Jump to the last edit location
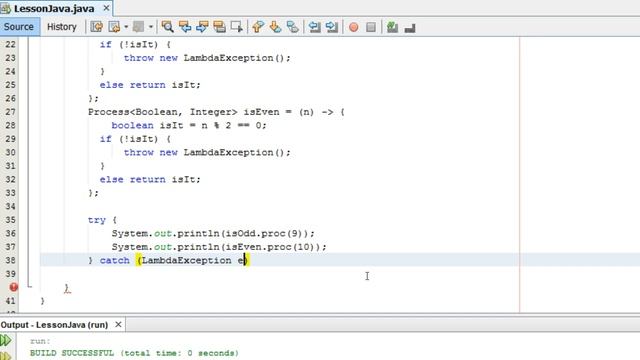 (x=97, y=27)
